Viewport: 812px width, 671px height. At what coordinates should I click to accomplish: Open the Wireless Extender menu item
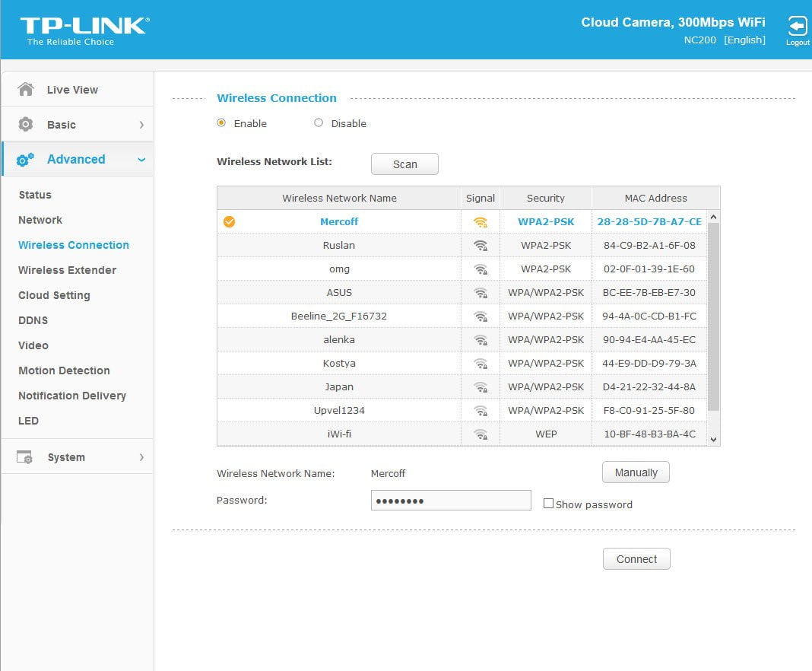[x=68, y=270]
